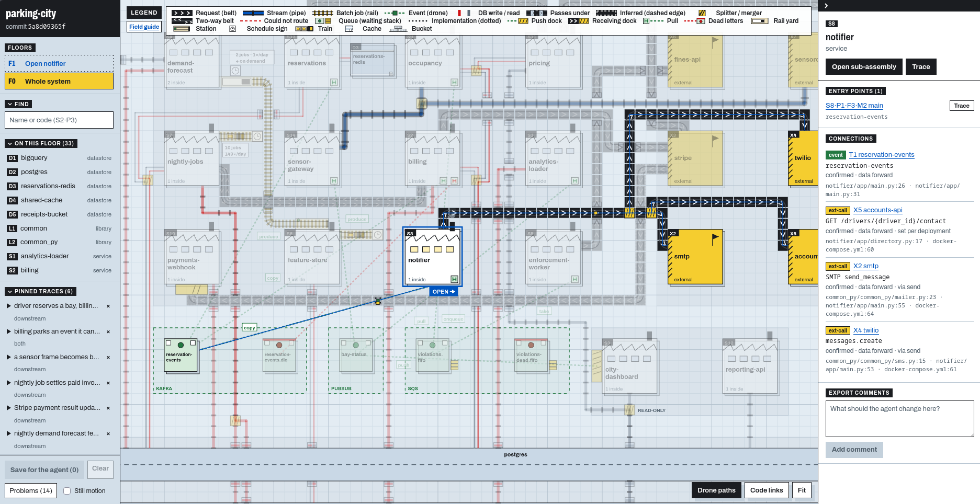Remove pinned trace 'Stripe payment result'
Screen dimensions: 980x504
(x=108, y=408)
